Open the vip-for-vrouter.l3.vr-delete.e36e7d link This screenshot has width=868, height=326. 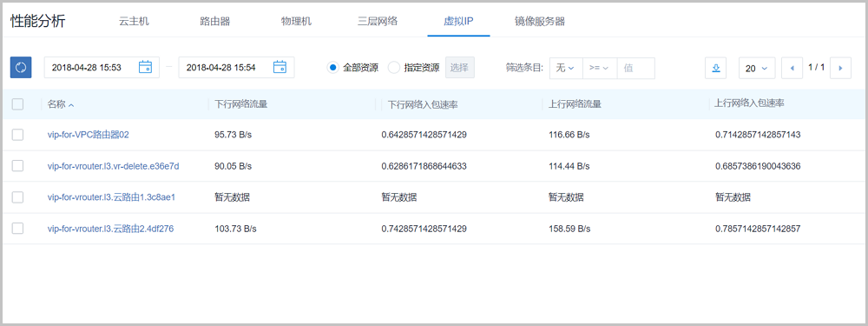click(x=114, y=166)
